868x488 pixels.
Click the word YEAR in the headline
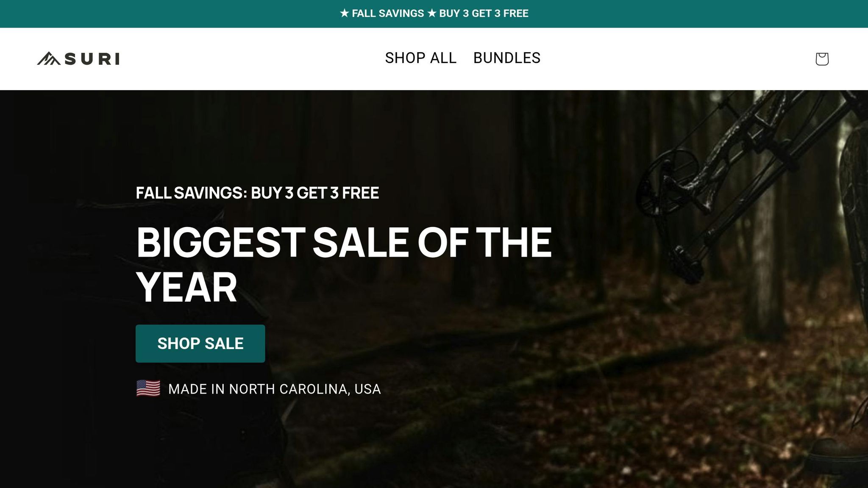(186, 288)
